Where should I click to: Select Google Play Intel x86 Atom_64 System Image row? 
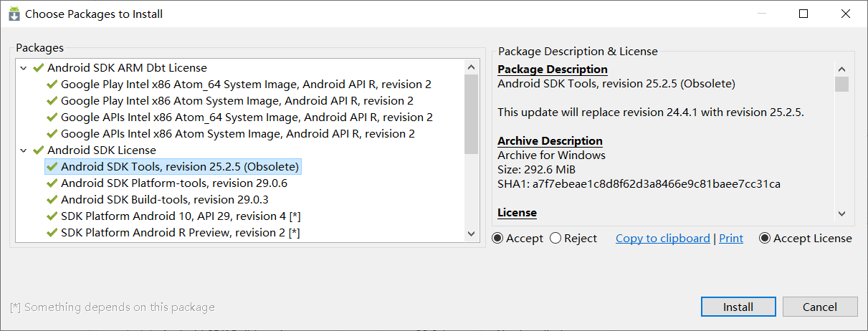[x=246, y=85]
